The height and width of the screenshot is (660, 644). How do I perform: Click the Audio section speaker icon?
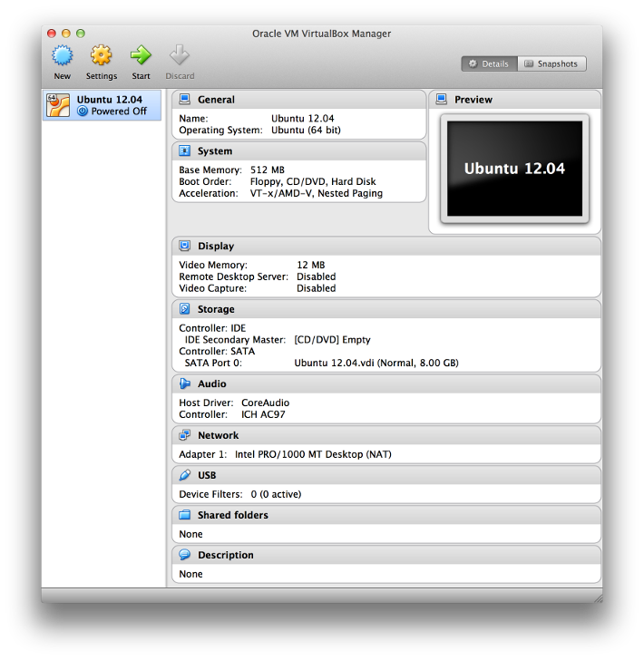tap(184, 383)
